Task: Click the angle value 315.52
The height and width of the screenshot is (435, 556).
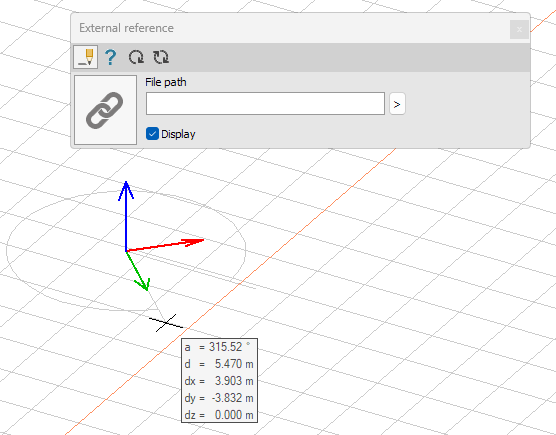Action: [x=226, y=347]
